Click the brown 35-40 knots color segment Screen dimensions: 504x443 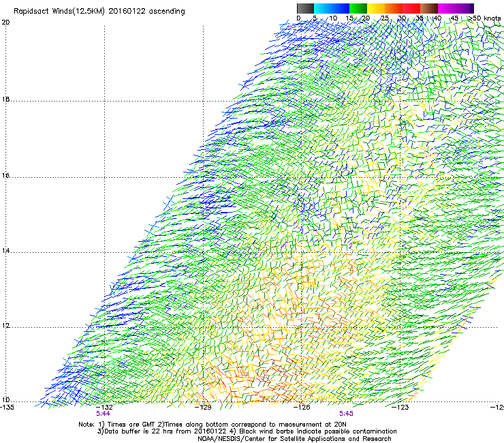[429, 8]
